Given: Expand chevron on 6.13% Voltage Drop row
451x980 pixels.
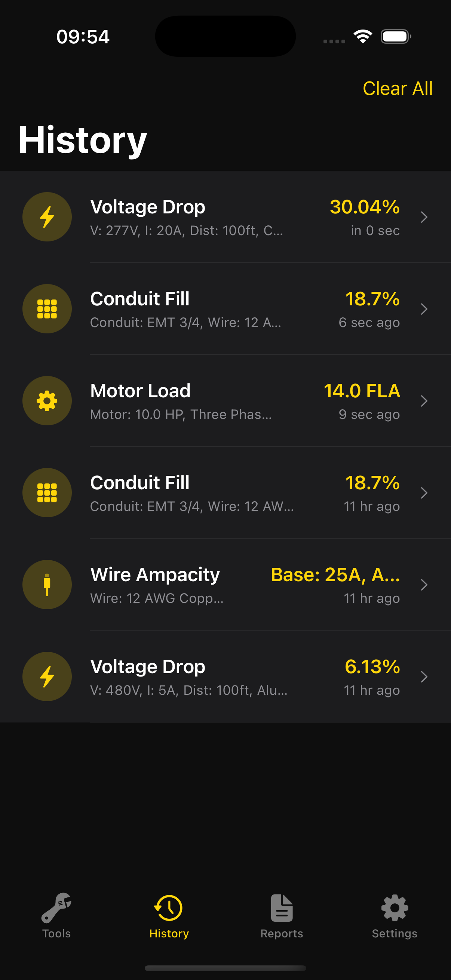Looking at the screenshot, I should point(424,677).
